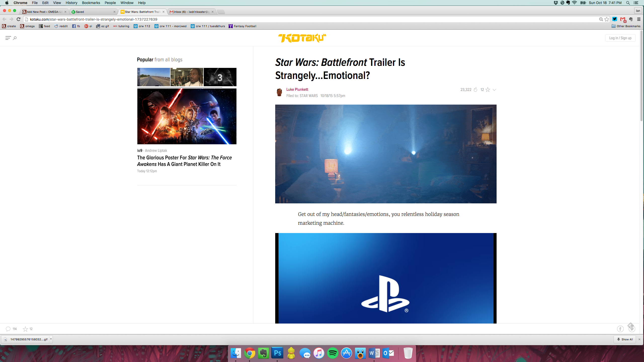Star the article next to count 12
Viewport: 644px width, 362px height.
[488, 90]
